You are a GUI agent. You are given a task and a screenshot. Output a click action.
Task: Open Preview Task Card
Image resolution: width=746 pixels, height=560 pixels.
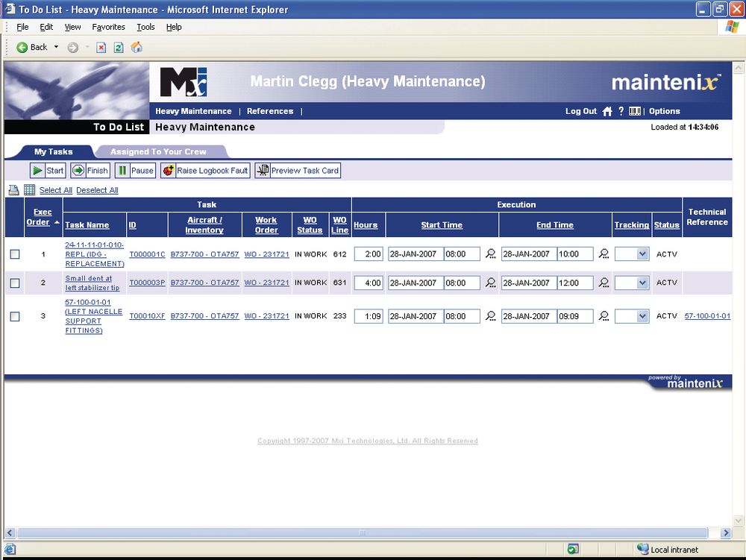pyautogui.click(x=297, y=170)
